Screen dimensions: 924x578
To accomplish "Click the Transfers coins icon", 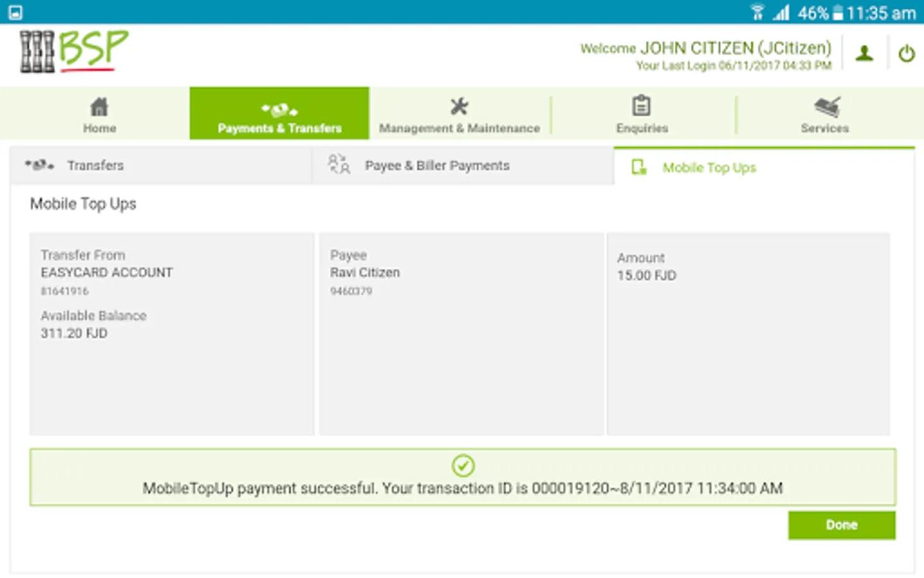I will (40, 165).
